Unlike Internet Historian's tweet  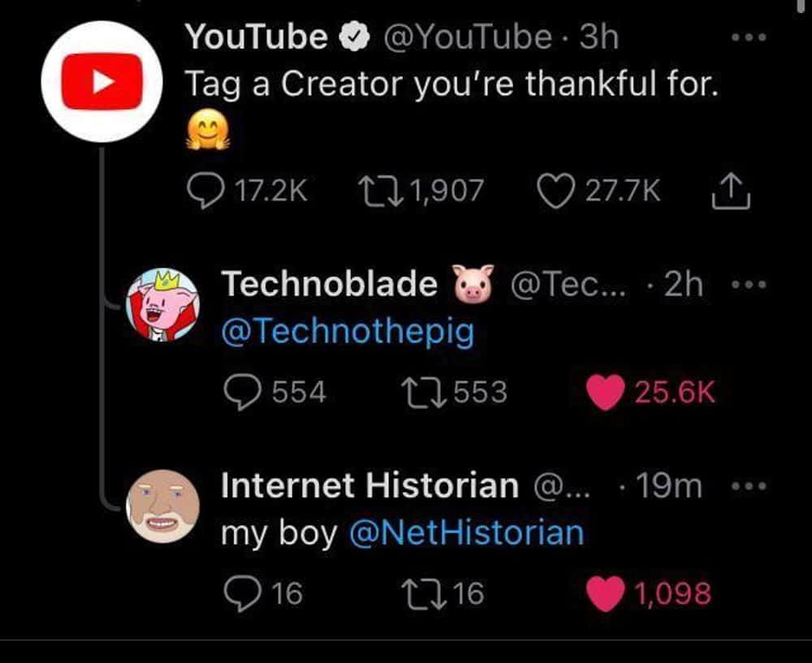pyautogui.click(x=606, y=593)
